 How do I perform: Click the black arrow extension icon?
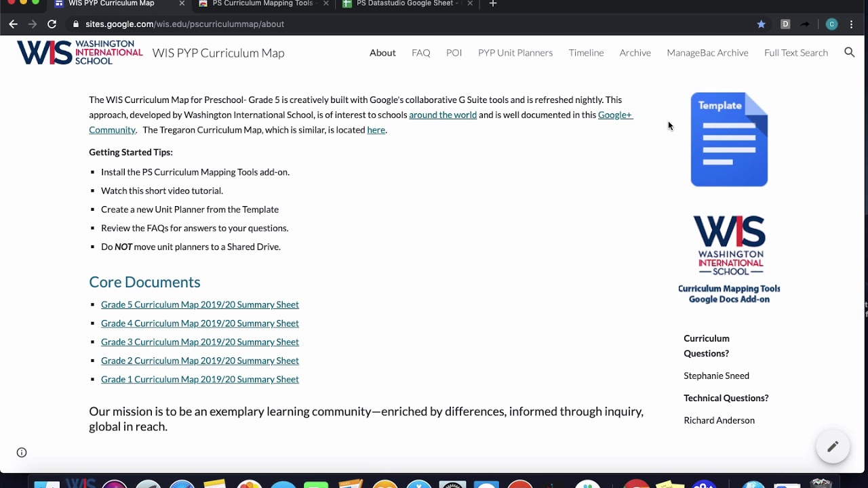coord(805,24)
